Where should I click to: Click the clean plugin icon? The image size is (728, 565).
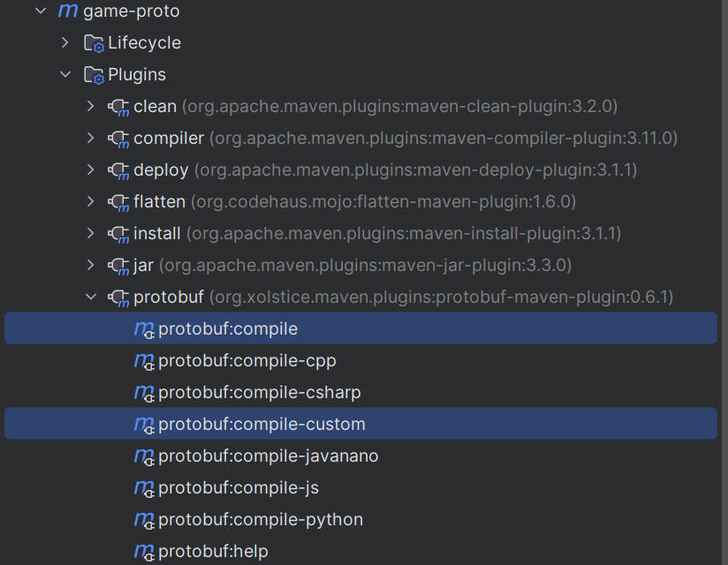(121, 106)
